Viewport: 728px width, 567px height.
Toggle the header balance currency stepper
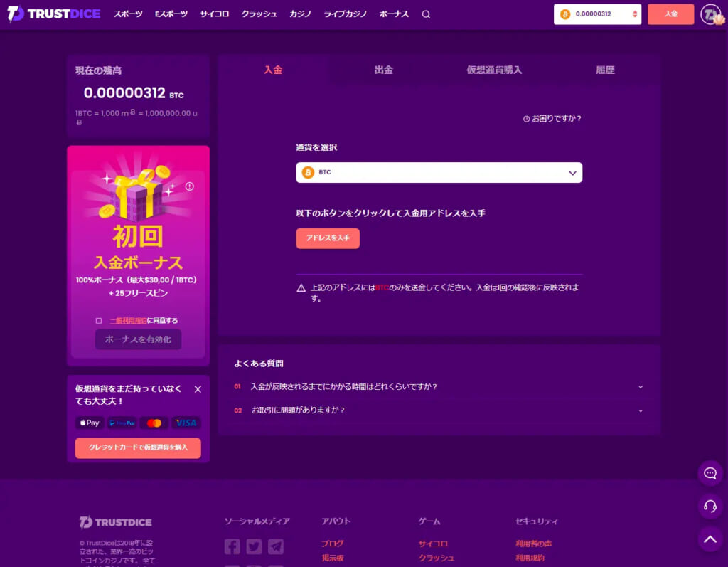click(x=635, y=14)
